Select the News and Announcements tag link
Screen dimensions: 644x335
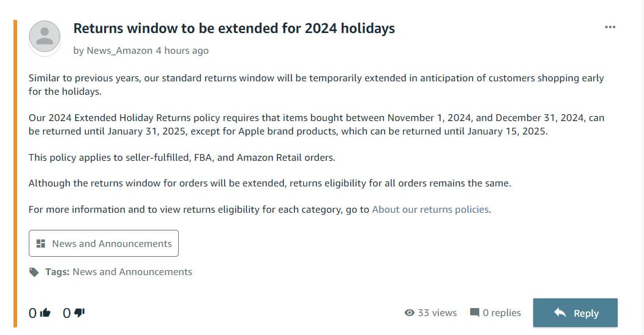132,271
